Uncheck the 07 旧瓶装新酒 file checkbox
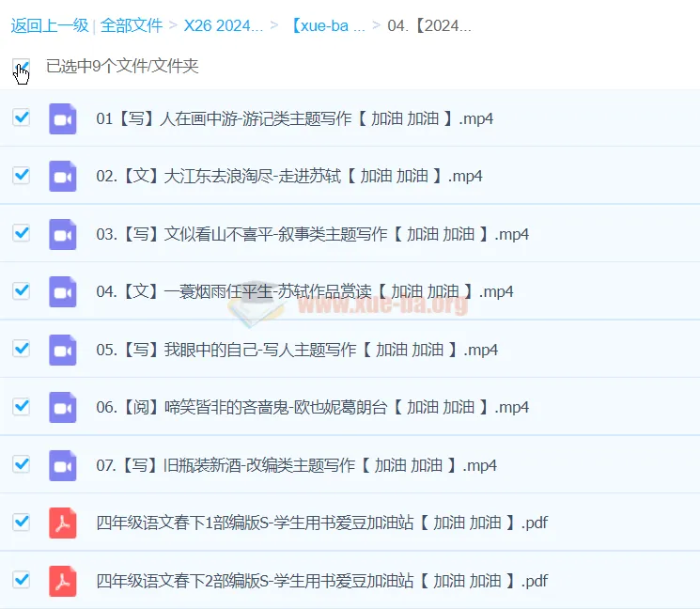 tap(21, 464)
